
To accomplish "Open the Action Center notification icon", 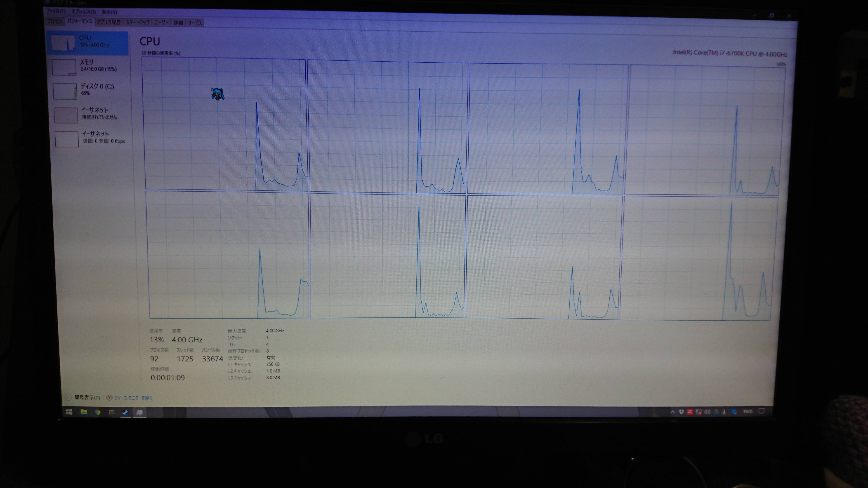I will [762, 411].
